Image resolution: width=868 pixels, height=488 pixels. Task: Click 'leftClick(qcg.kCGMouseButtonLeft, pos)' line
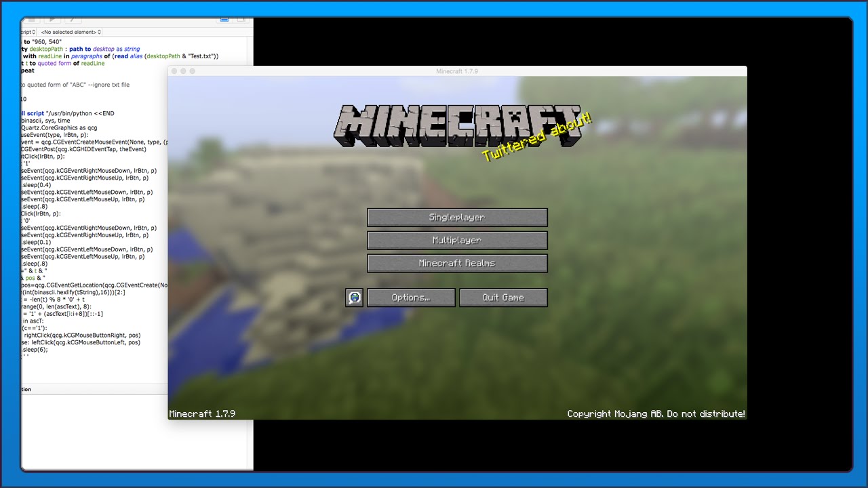click(85, 342)
